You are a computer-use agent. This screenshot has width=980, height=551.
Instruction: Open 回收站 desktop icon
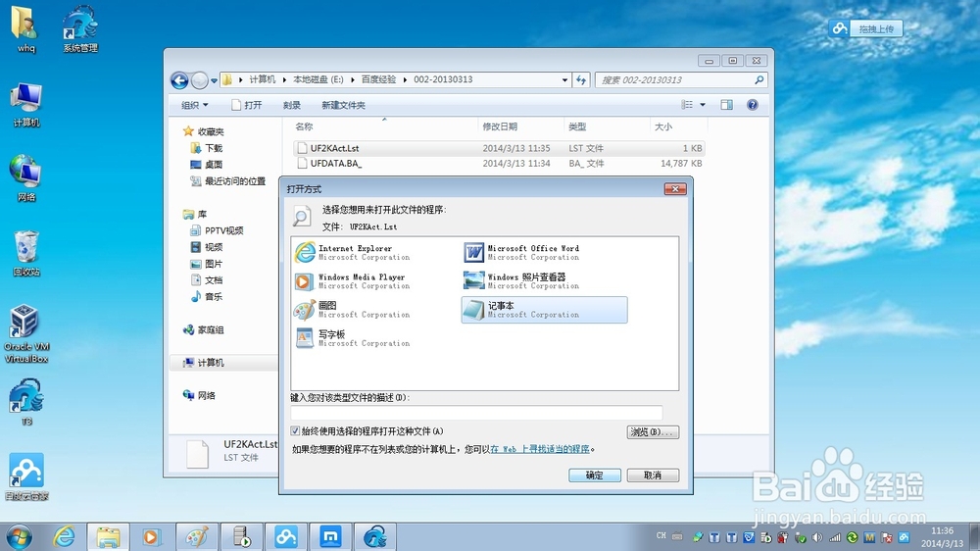26,253
